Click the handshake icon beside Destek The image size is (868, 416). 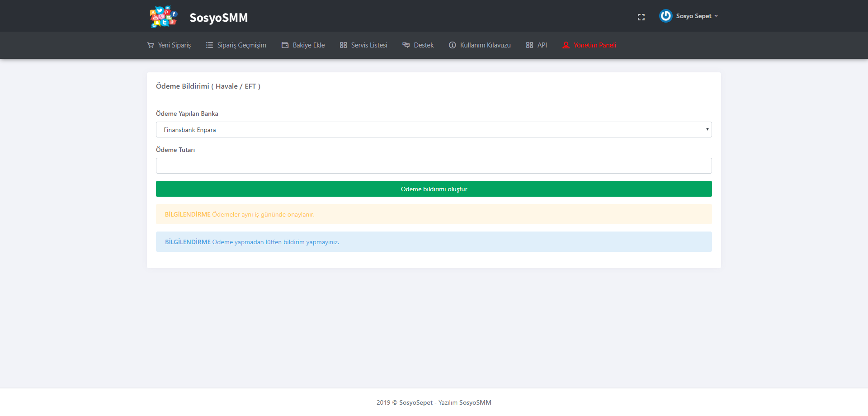(x=406, y=45)
